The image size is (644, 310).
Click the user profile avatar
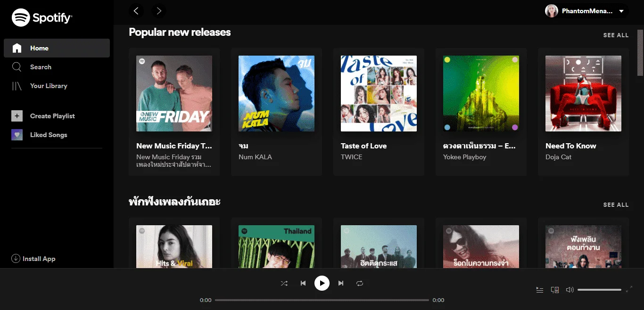[552, 11]
